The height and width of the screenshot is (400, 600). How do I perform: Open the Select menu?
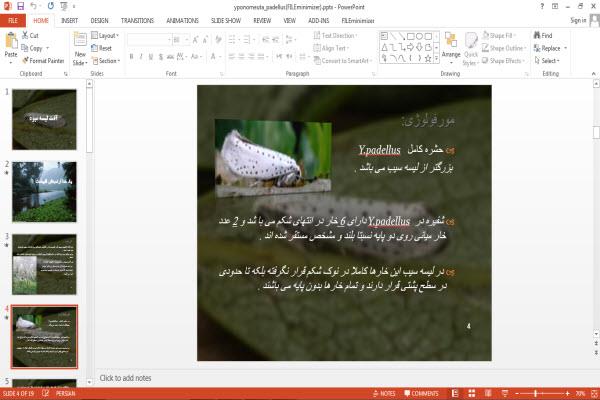pos(547,60)
